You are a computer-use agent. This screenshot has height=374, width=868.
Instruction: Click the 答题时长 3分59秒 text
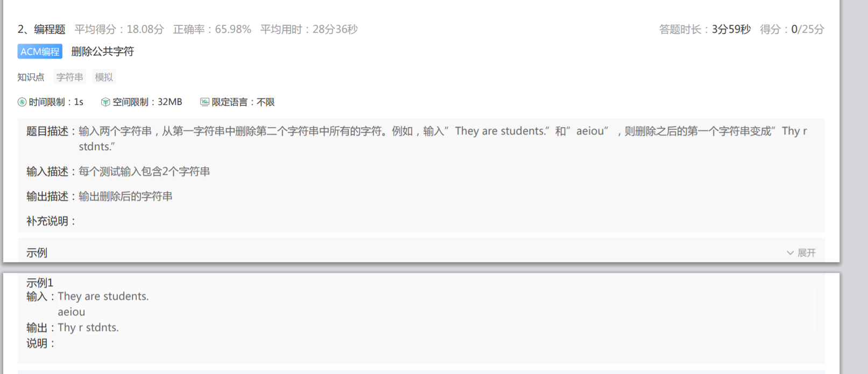click(x=705, y=29)
